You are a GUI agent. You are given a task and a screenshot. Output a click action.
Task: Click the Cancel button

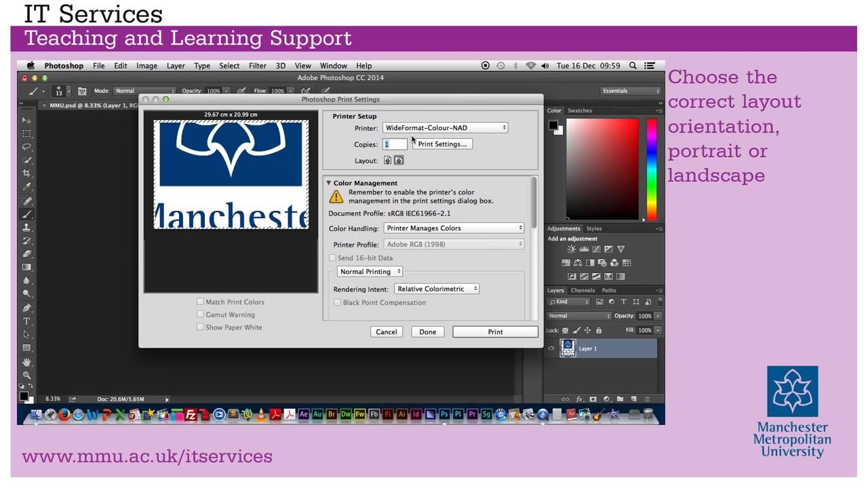[x=387, y=331]
